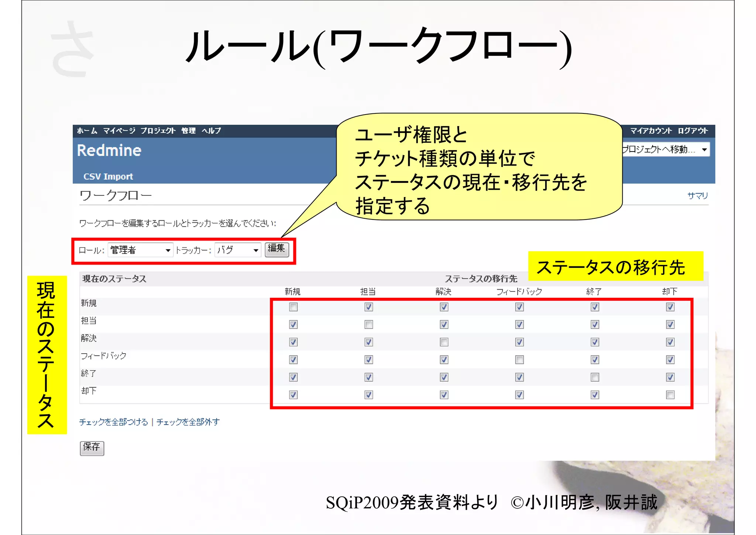Uncheck 解決 to 終了 transition checkbox
The image size is (756, 535).
pyautogui.click(x=595, y=342)
